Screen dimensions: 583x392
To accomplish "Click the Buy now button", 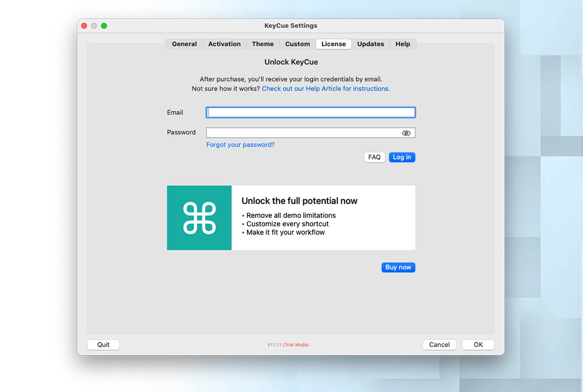I will (398, 267).
